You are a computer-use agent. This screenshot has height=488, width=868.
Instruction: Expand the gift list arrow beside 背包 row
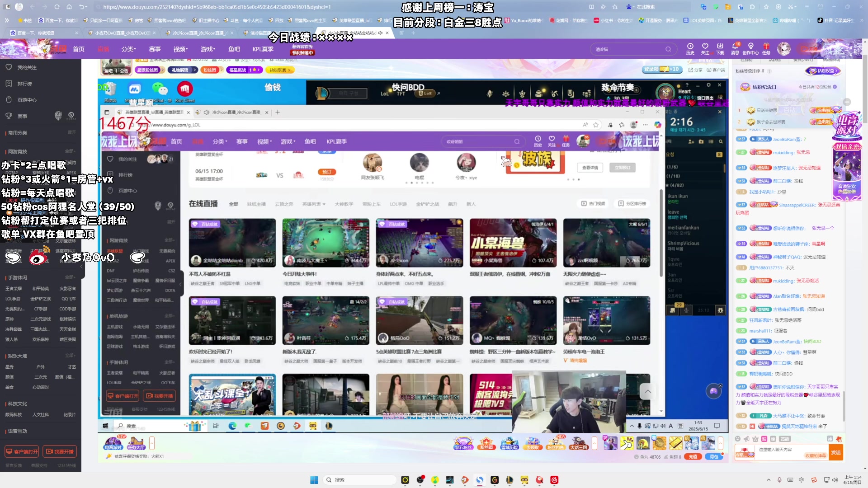[721, 443]
